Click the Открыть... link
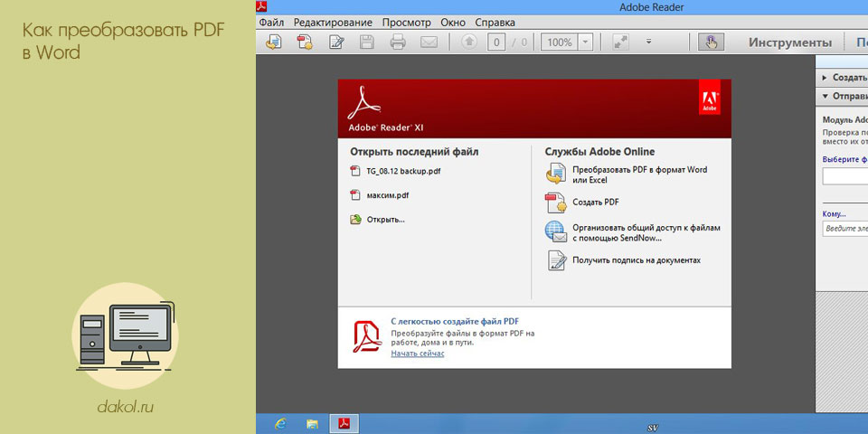Screen dimensions: 868x434 tap(386, 220)
